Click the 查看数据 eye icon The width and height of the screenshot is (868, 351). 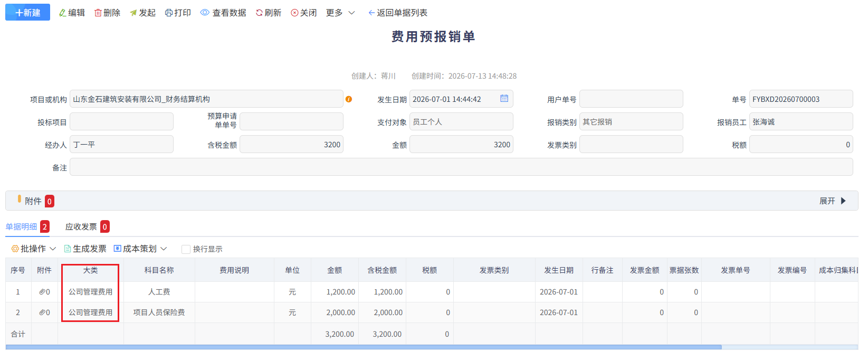[x=205, y=13]
